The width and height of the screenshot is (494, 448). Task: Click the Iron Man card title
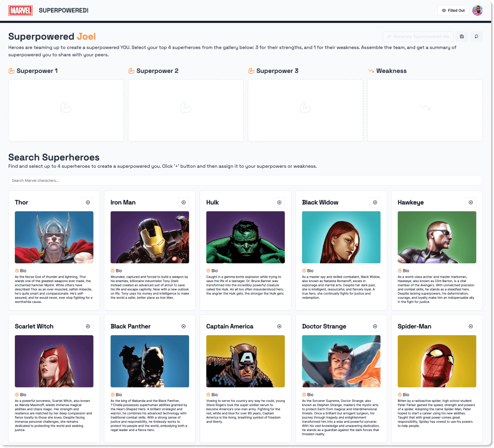123,202
